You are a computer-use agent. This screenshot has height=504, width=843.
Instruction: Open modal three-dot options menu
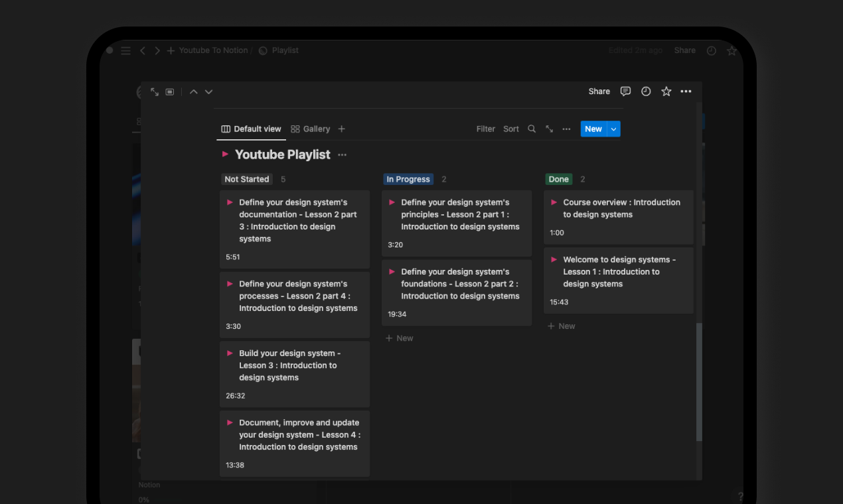click(x=686, y=92)
